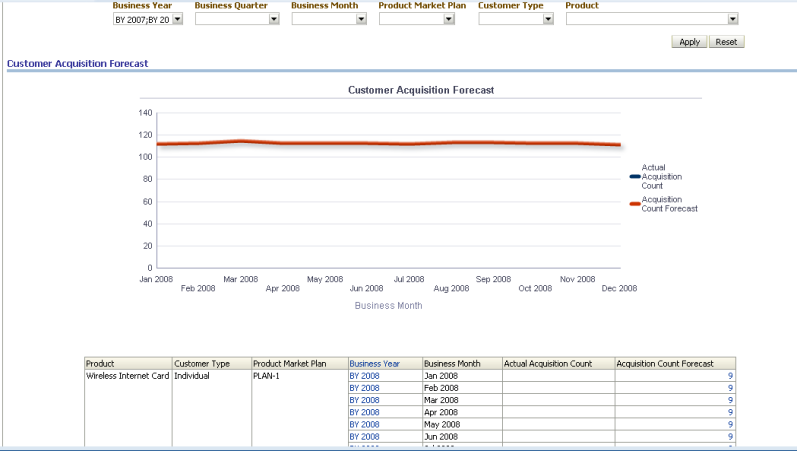Viewport: 797px width, 451px height.
Task: Click the Acquisition Count Forecast line in chart
Action: pos(389,143)
